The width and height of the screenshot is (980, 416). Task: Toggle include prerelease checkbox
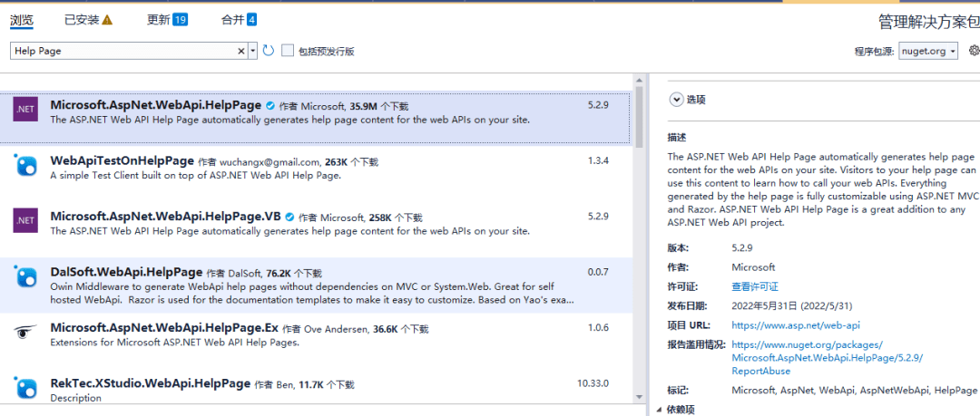288,51
